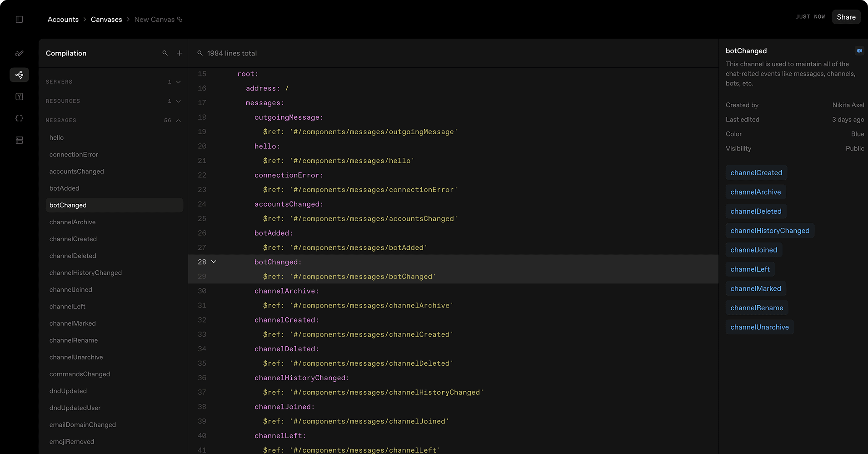Expand the Resources section
868x454 pixels.
click(x=178, y=101)
